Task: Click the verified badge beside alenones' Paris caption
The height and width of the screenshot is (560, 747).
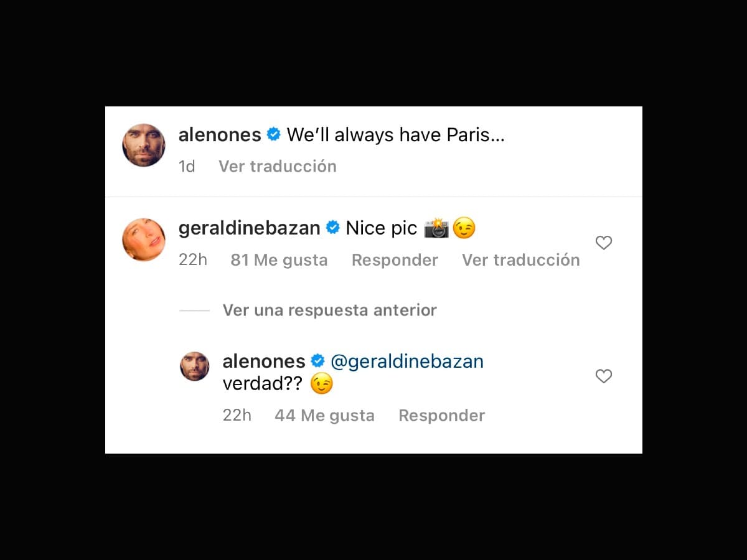Action: [273, 134]
